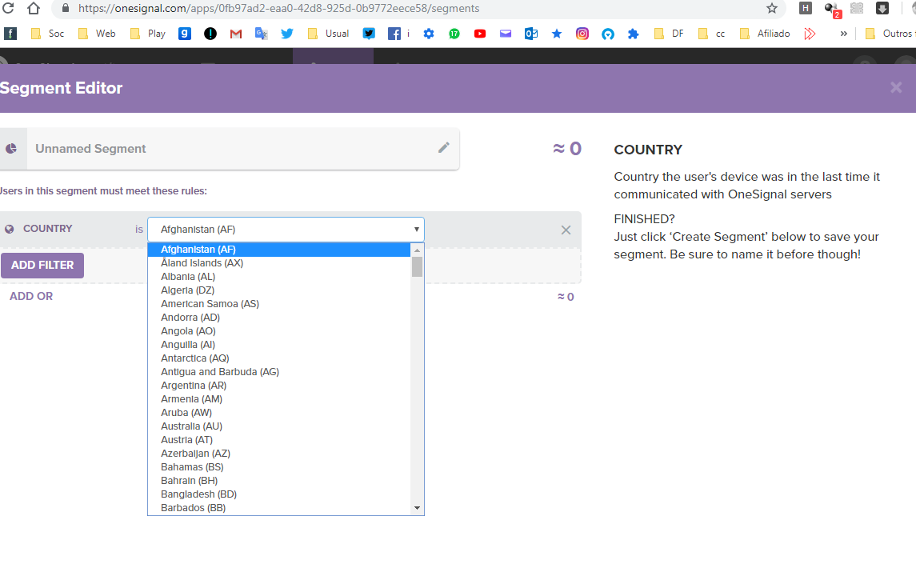Click the ADD OR link
The height and width of the screenshot is (588, 916).
click(x=30, y=296)
